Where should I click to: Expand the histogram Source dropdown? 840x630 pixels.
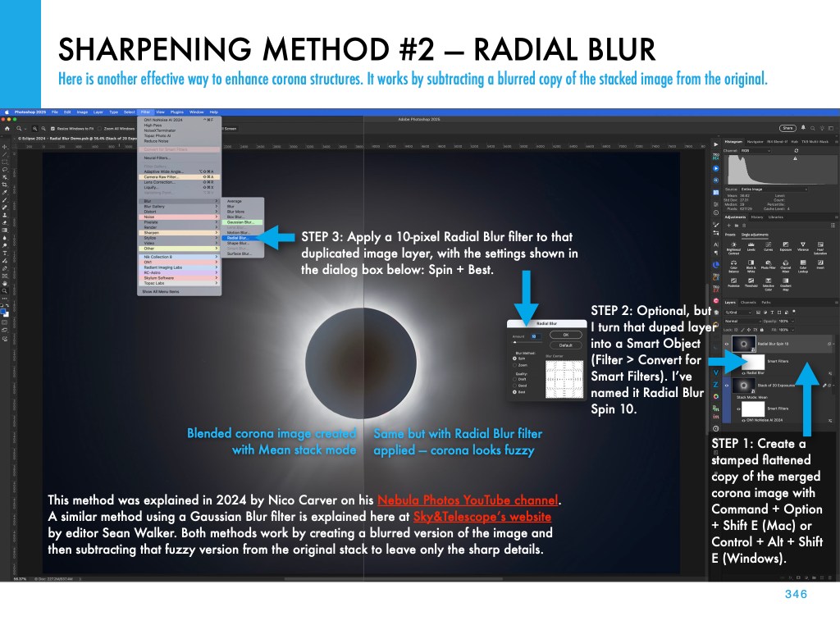[x=775, y=189]
